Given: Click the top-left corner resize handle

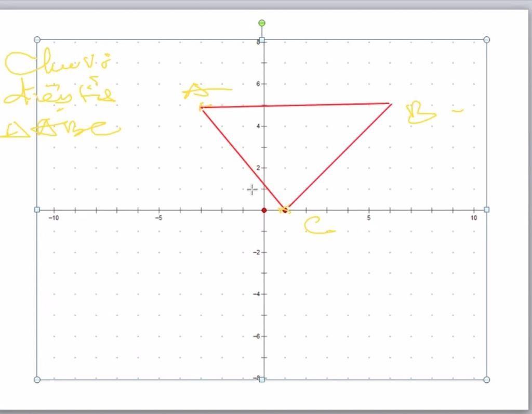Looking at the screenshot, I should (x=37, y=40).
